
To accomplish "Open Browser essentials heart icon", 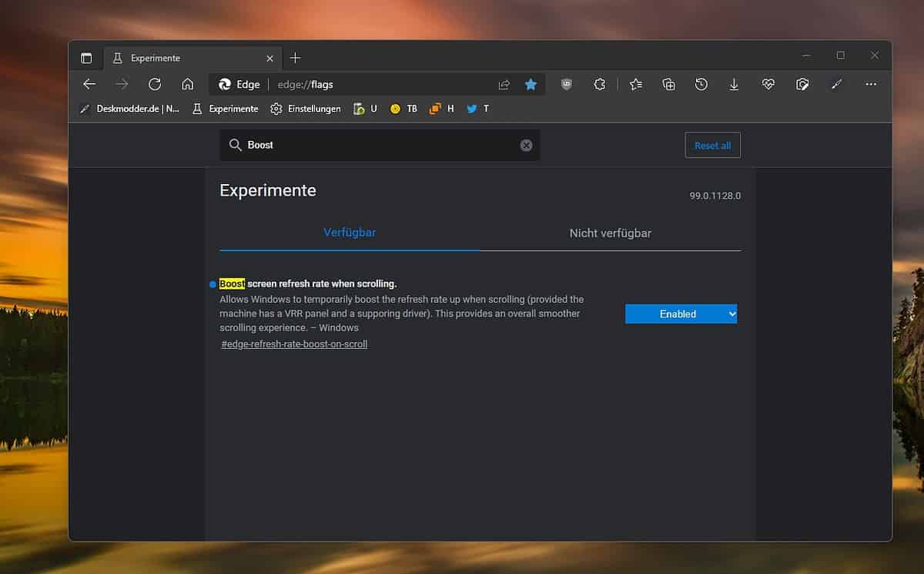I will (768, 84).
